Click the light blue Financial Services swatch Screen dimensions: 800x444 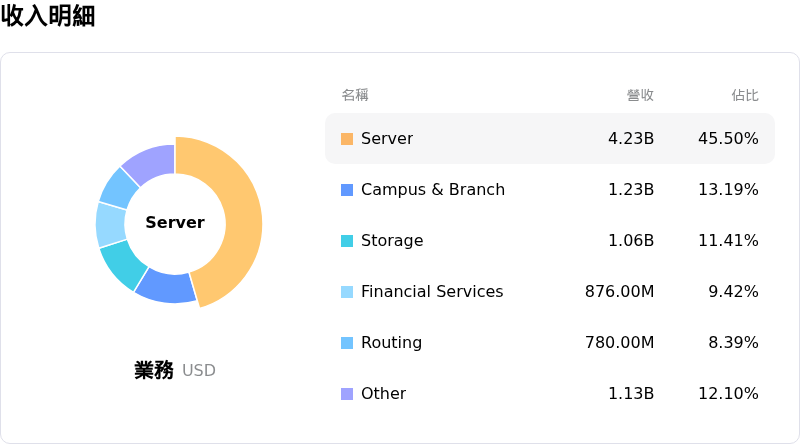click(x=347, y=292)
